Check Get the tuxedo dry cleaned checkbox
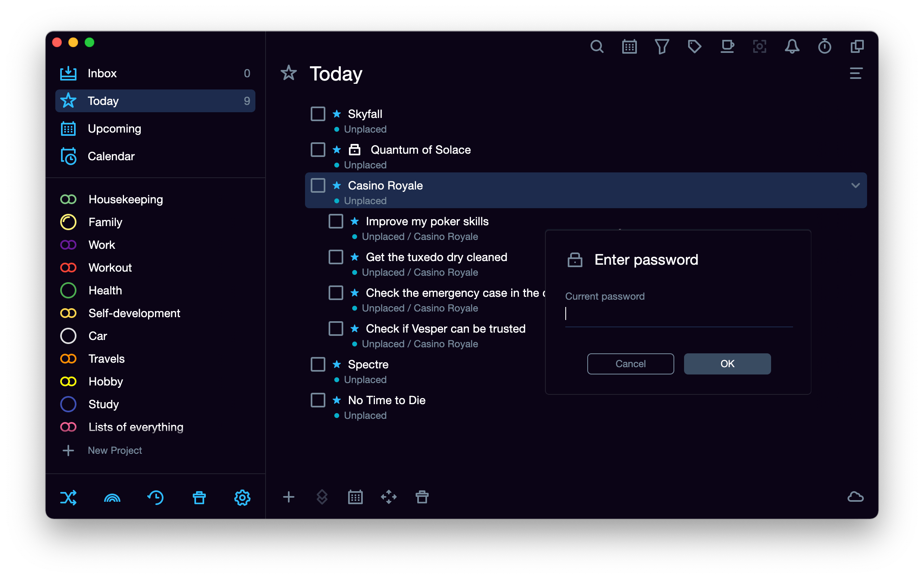 [336, 257]
